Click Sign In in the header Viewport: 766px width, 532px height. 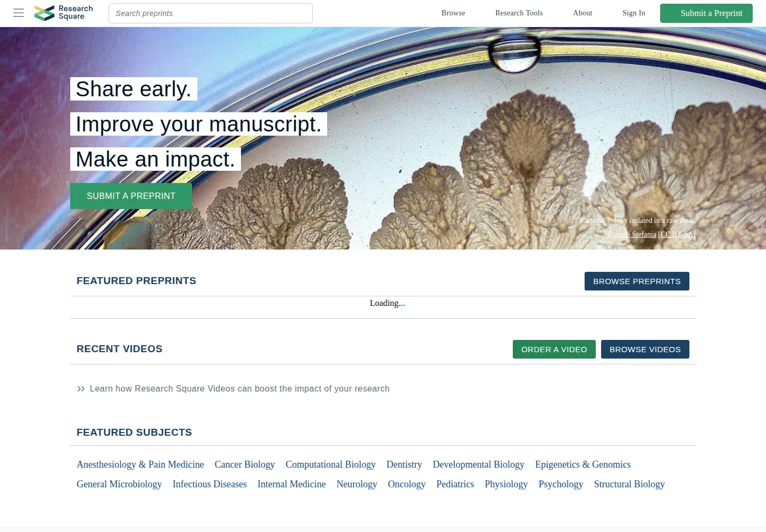tap(634, 13)
